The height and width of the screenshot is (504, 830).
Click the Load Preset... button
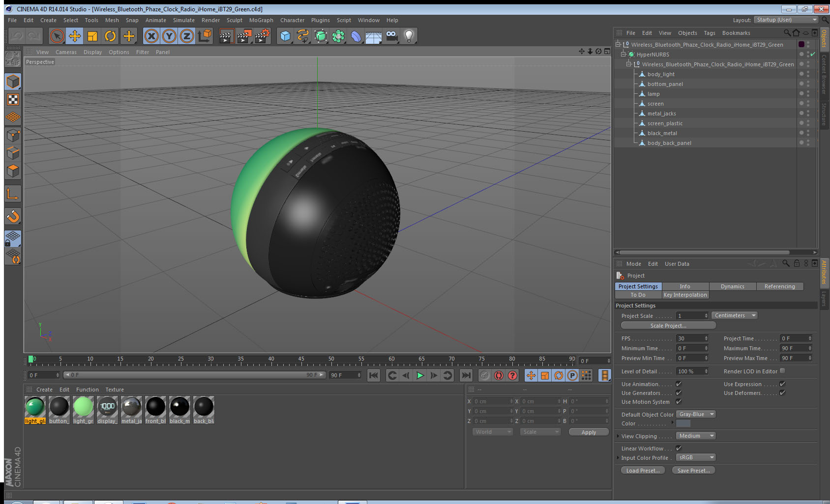pos(643,471)
